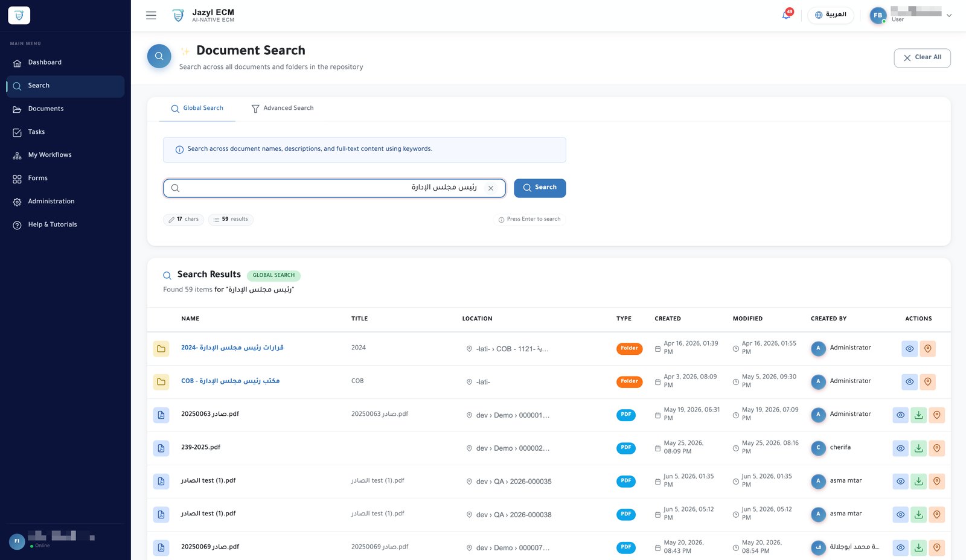
Task: Locate 239-2025.pdf with pin icon
Action: pos(937,448)
